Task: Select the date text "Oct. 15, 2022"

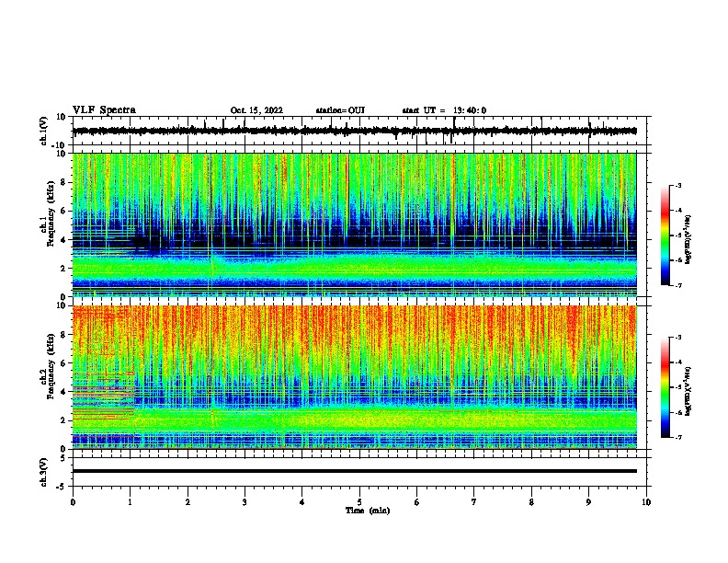Action: click(x=256, y=110)
